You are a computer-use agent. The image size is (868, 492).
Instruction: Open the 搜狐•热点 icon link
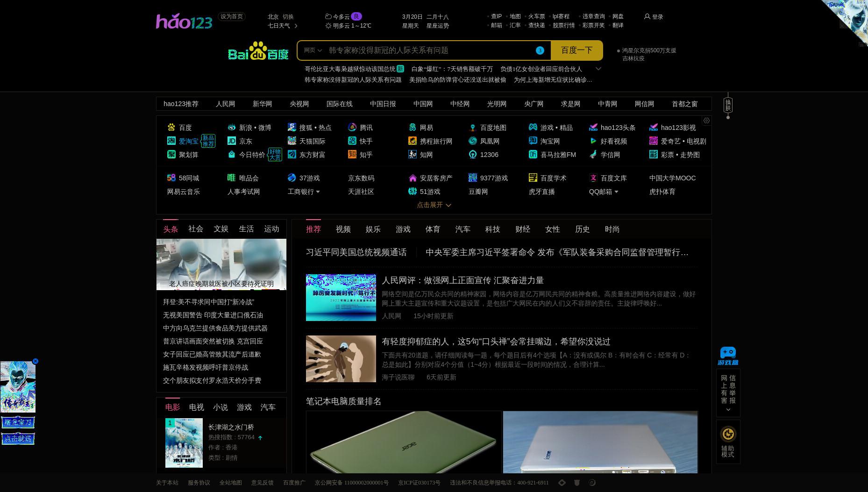coord(292,127)
